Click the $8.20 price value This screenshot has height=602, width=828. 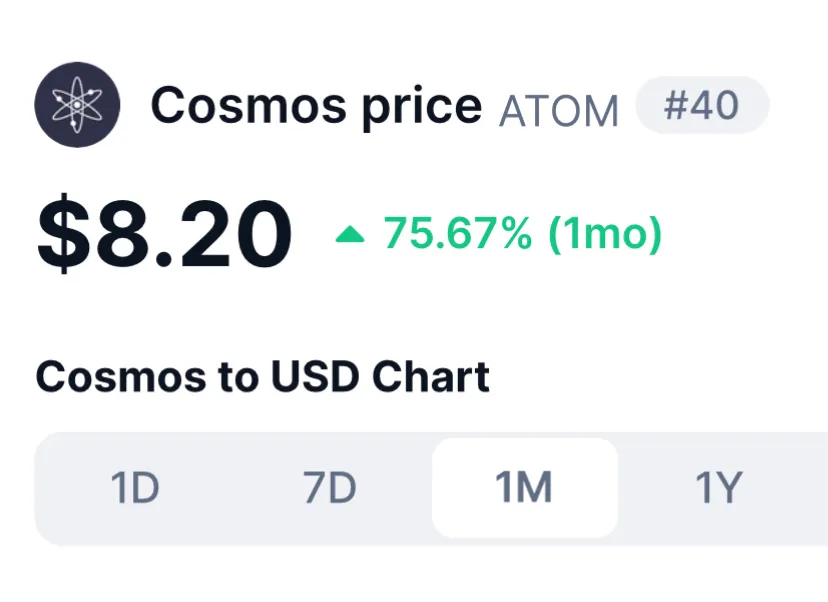click(x=164, y=233)
